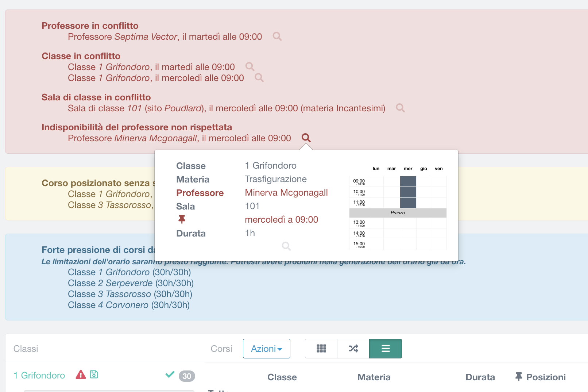Click red warning triangle beside 1 Grifondoro

[81, 375]
